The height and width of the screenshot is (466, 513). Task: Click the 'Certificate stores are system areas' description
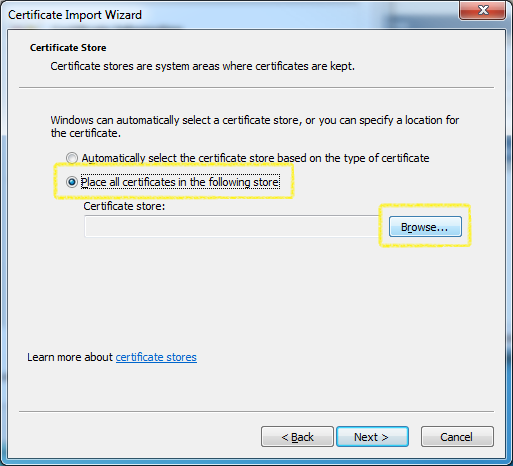[x=202, y=66]
